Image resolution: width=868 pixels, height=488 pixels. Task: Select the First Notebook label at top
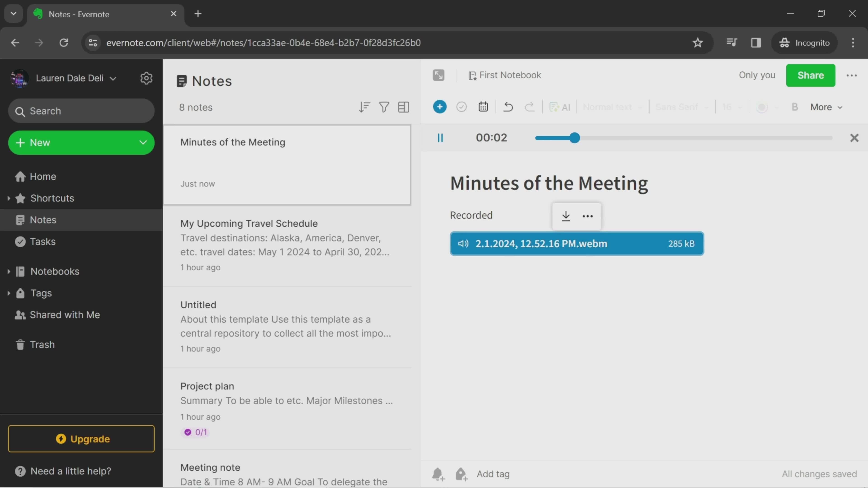510,75
